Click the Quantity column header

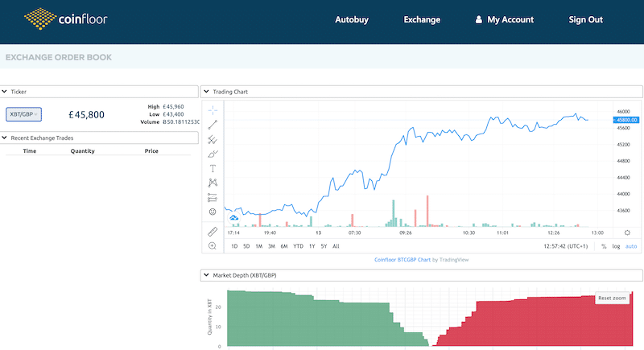[x=83, y=151]
